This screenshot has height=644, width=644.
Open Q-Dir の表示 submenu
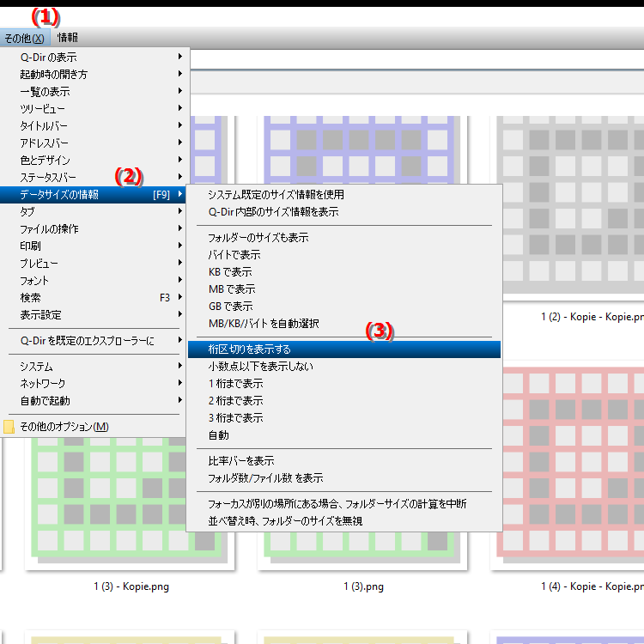[x=94, y=57]
